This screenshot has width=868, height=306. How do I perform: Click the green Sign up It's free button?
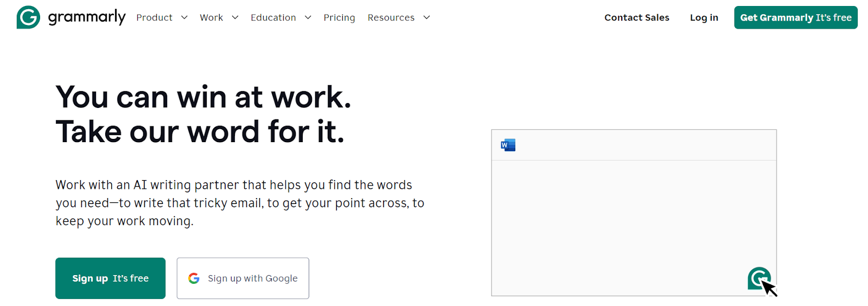110,278
